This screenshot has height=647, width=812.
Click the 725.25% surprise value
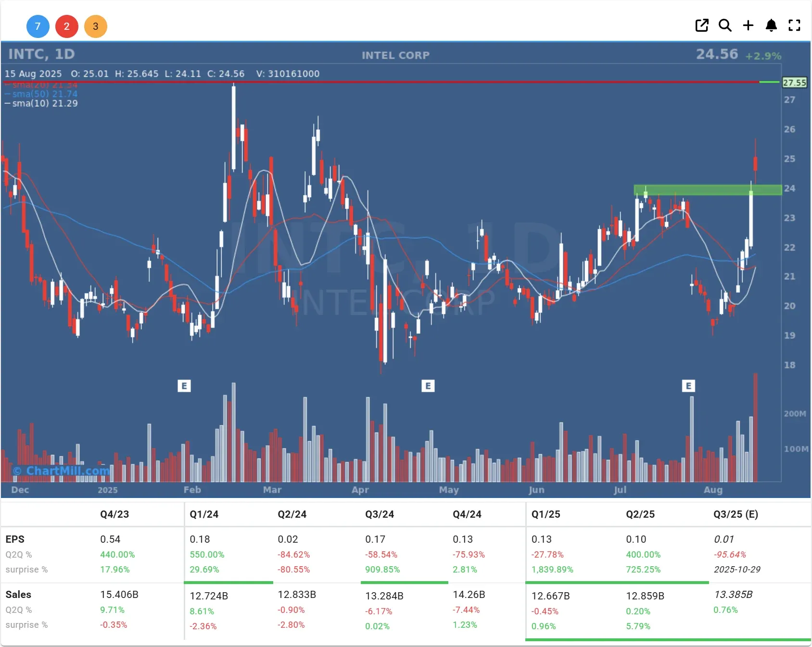(643, 569)
